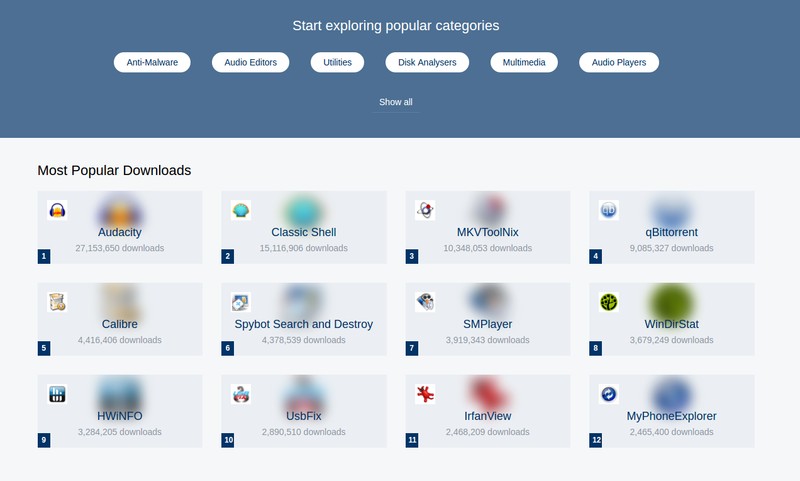Open the WinDirStat title link

671,324
